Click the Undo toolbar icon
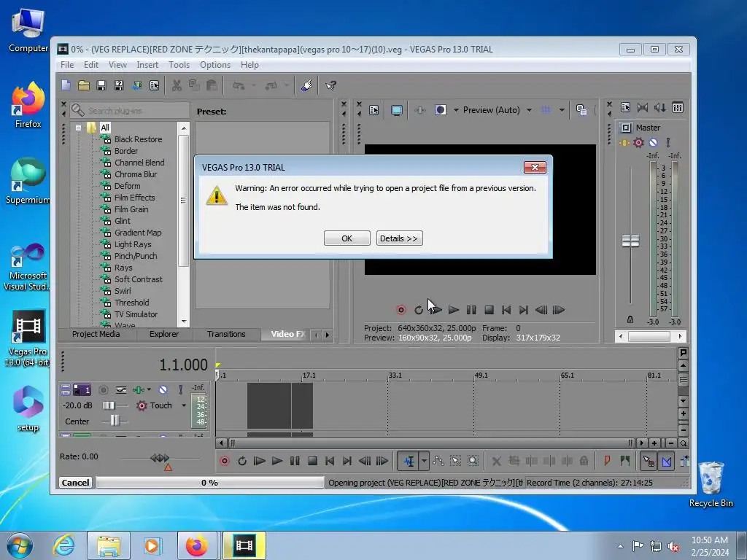The width and height of the screenshot is (747, 560). point(239,85)
